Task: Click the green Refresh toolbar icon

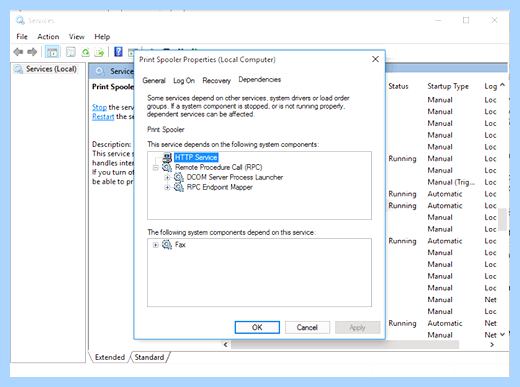Action: pos(86,52)
